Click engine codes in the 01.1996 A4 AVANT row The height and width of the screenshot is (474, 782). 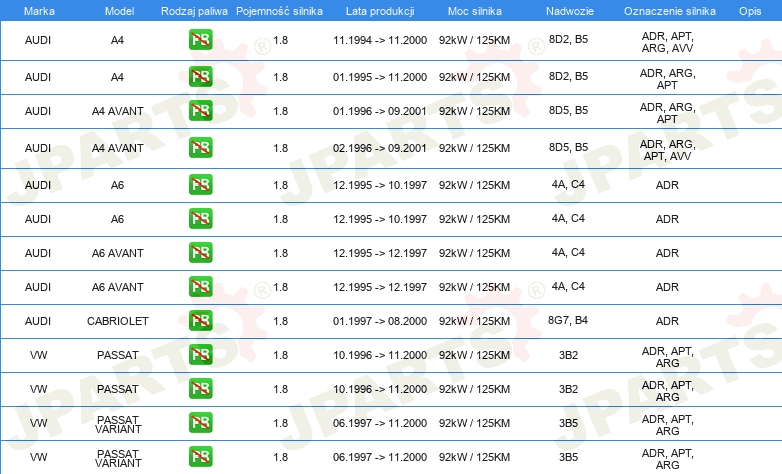667,113
